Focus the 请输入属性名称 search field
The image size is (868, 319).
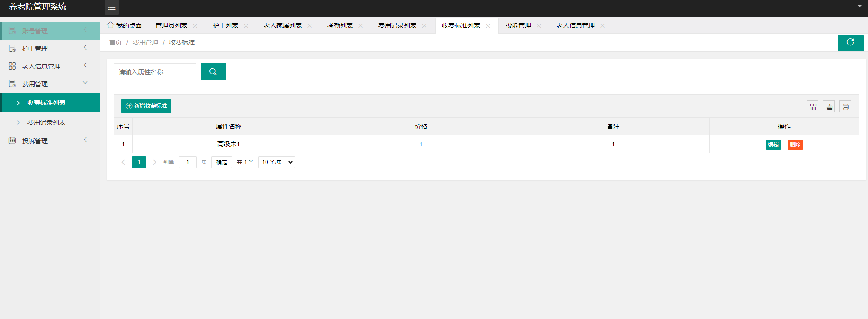[155, 72]
